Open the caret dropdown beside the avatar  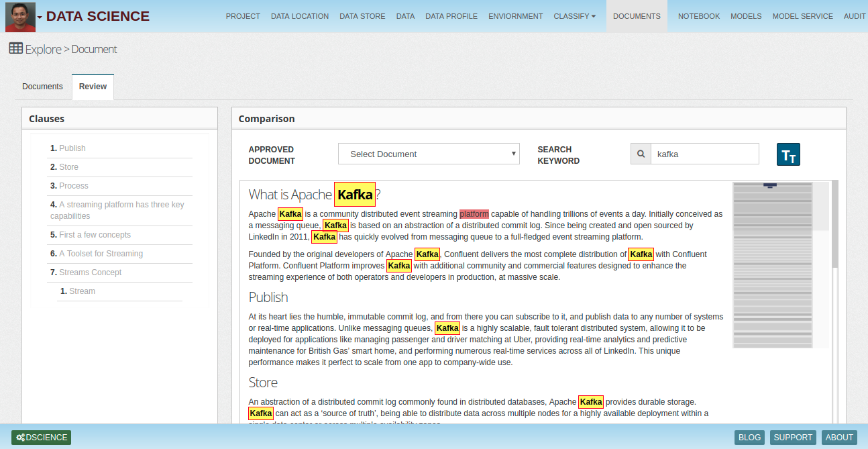40,17
